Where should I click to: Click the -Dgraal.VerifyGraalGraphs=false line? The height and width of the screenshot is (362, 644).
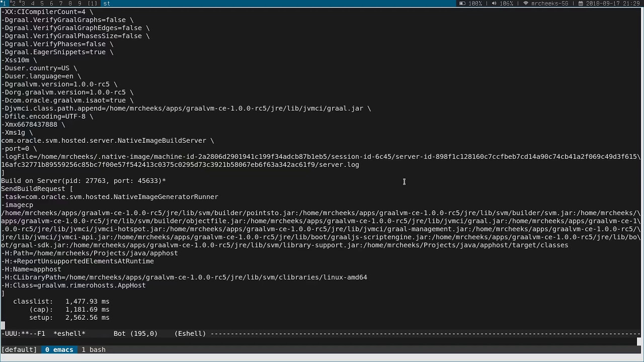(67, 20)
